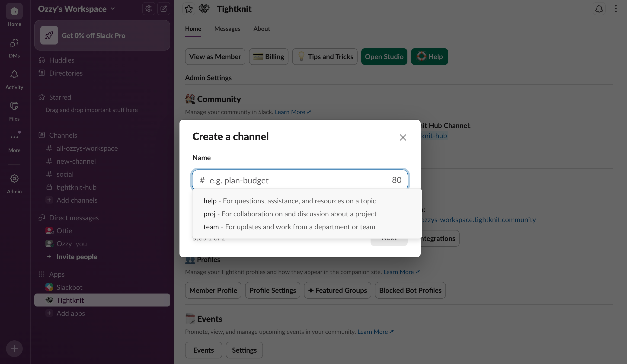Open Directories in the sidebar
This screenshot has width=627, height=364.
click(x=102, y=73)
